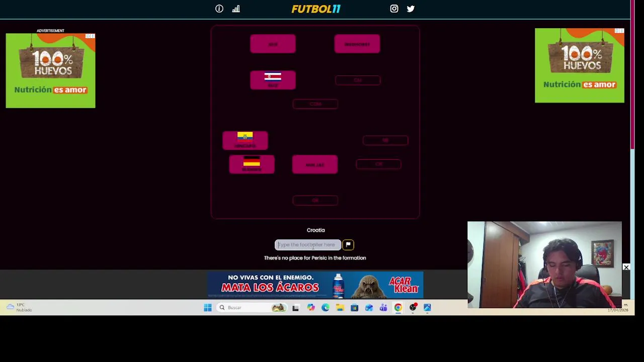Image resolution: width=644 pixels, height=362 pixels.
Task: Select the empty CM position slot
Action: pyautogui.click(x=358, y=80)
